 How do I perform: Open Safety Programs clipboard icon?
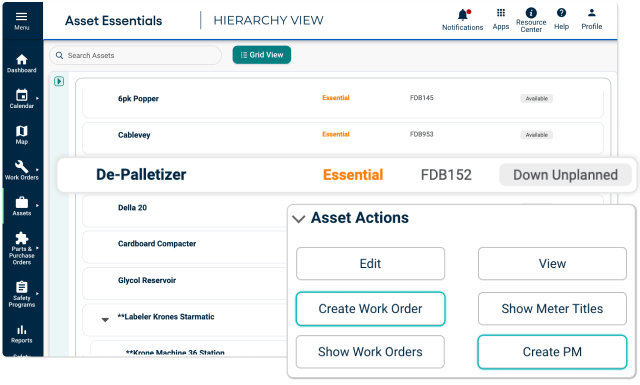tap(22, 287)
